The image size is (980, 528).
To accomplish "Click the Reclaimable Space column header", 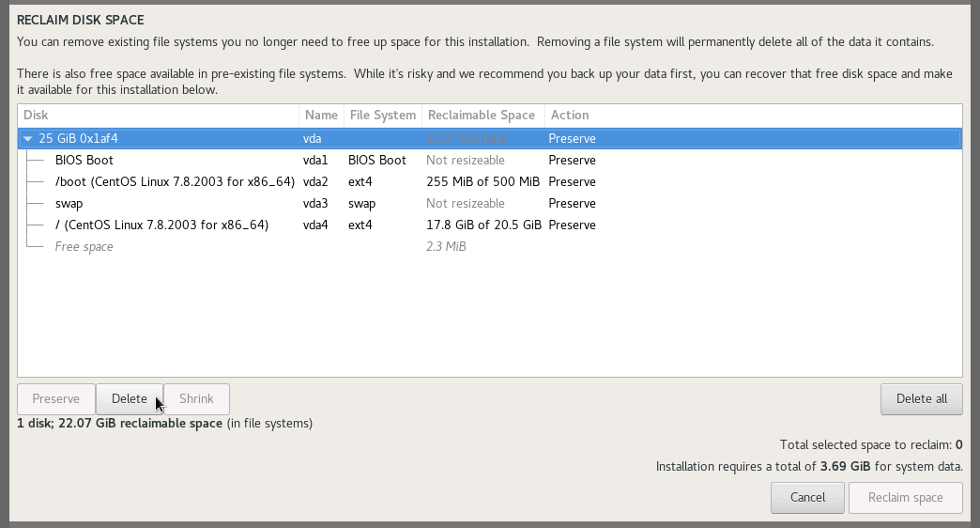I will tap(481, 116).
